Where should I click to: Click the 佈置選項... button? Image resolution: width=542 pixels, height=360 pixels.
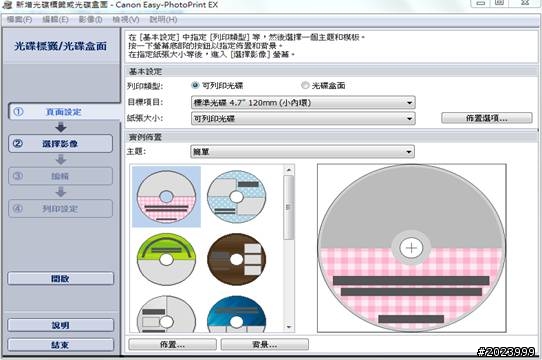click(487, 118)
